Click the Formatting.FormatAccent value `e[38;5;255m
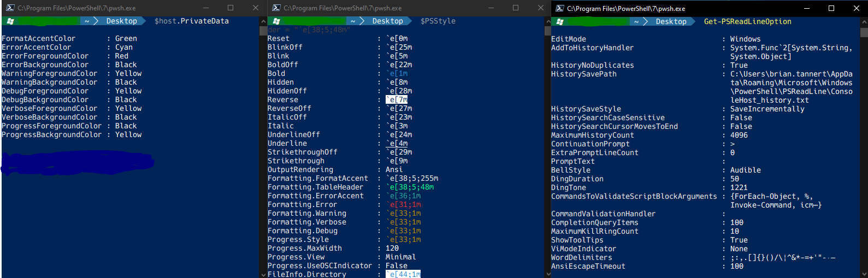The width and height of the screenshot is (868, 278). [x=412, y=179]
